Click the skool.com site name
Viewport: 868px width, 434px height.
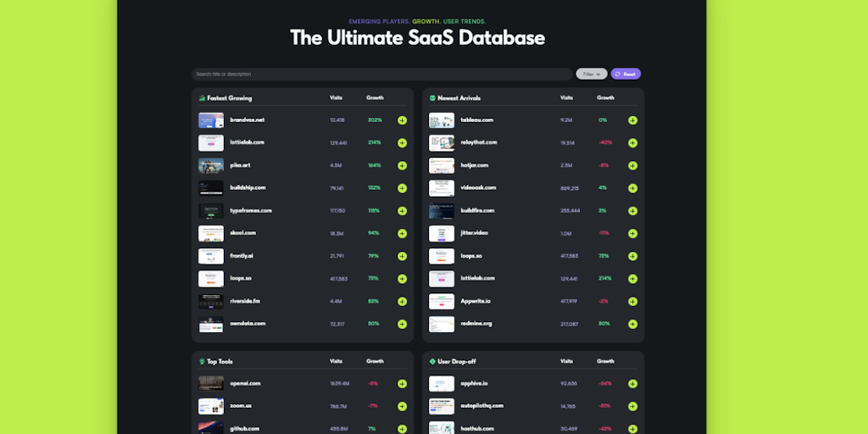coord(242,233)
